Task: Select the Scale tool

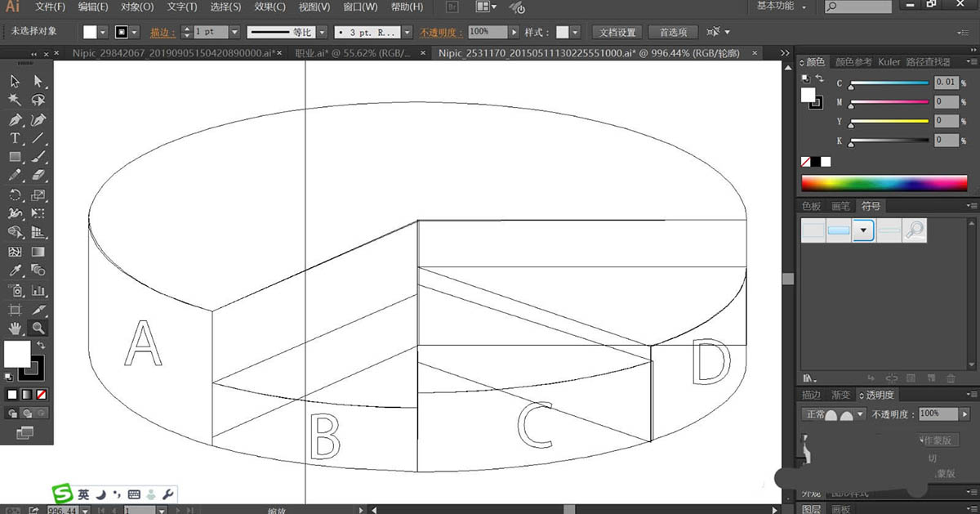Action: (x=38, y=195)
